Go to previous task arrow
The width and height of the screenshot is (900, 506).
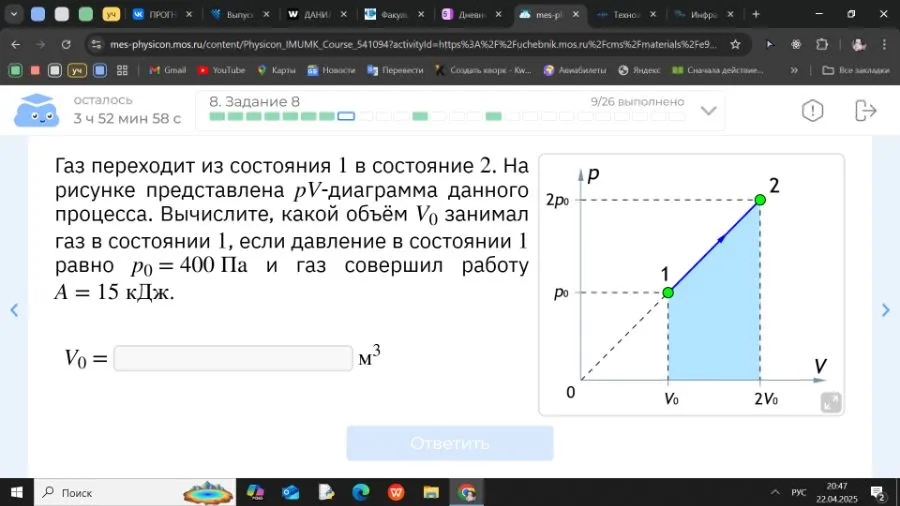click(14, 310)
